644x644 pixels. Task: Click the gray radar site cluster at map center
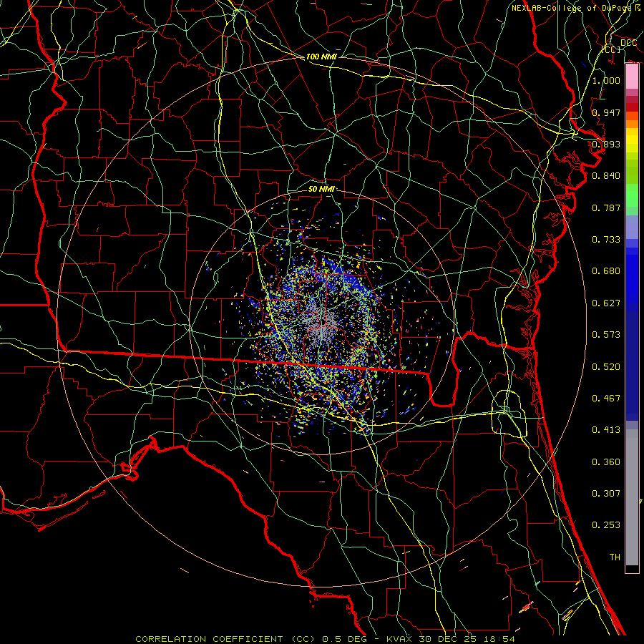click(x=323, y=323)
